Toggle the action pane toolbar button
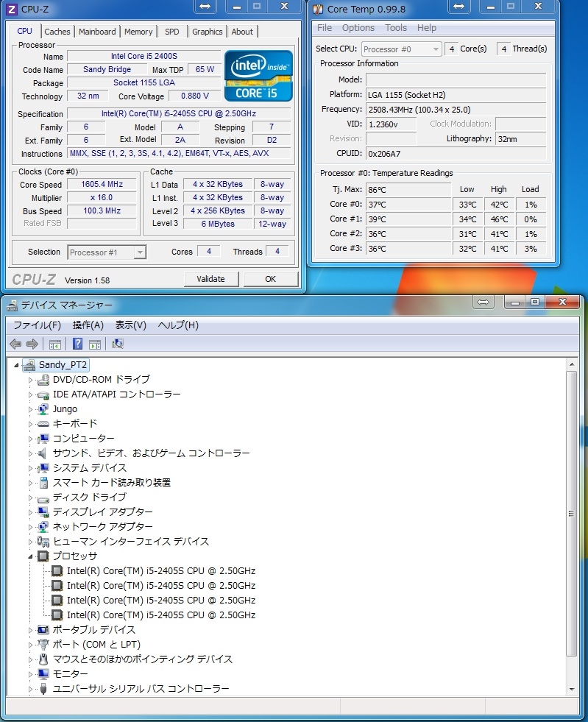588x722 pixels. (95, 344)
